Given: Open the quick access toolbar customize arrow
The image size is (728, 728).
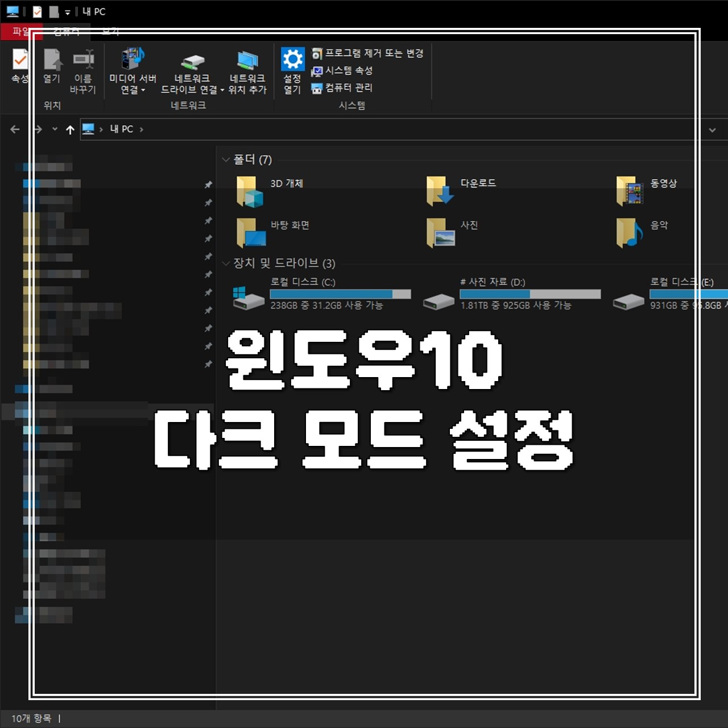Looking at the screenshot, I should point(67,12).
